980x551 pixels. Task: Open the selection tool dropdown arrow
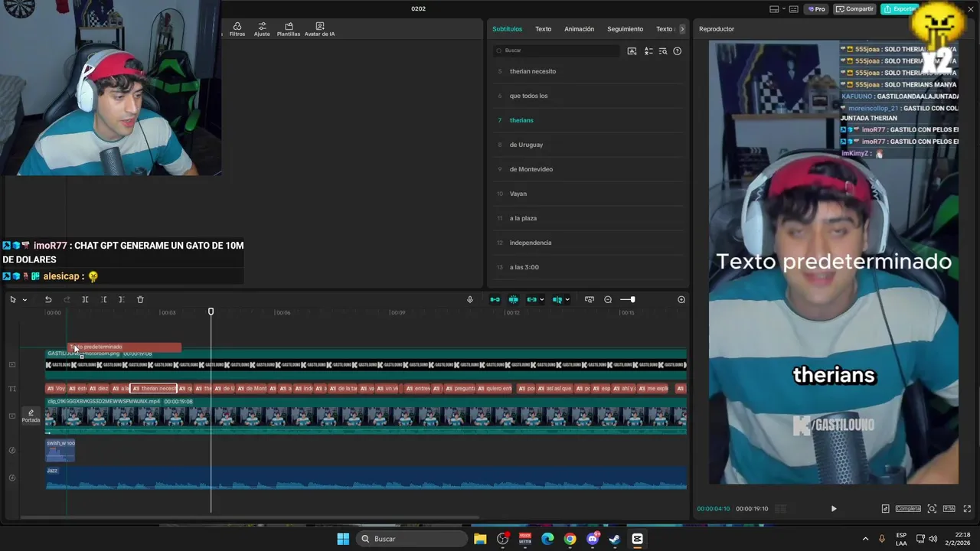(x=24, y=300)
